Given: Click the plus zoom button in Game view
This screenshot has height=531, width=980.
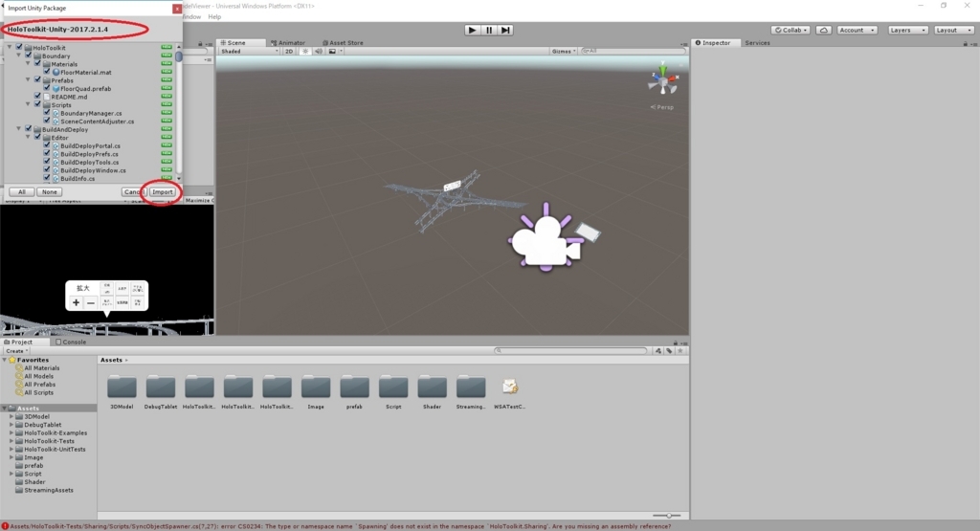Looking at the screenshot, I should click(x=76, y=303).
